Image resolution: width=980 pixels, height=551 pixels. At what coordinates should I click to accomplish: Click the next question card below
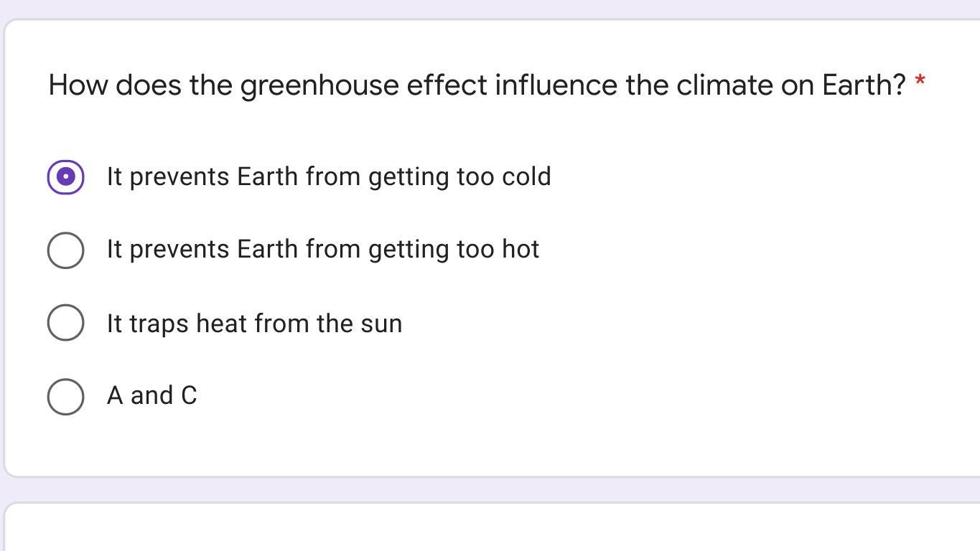tap(492, 528)
